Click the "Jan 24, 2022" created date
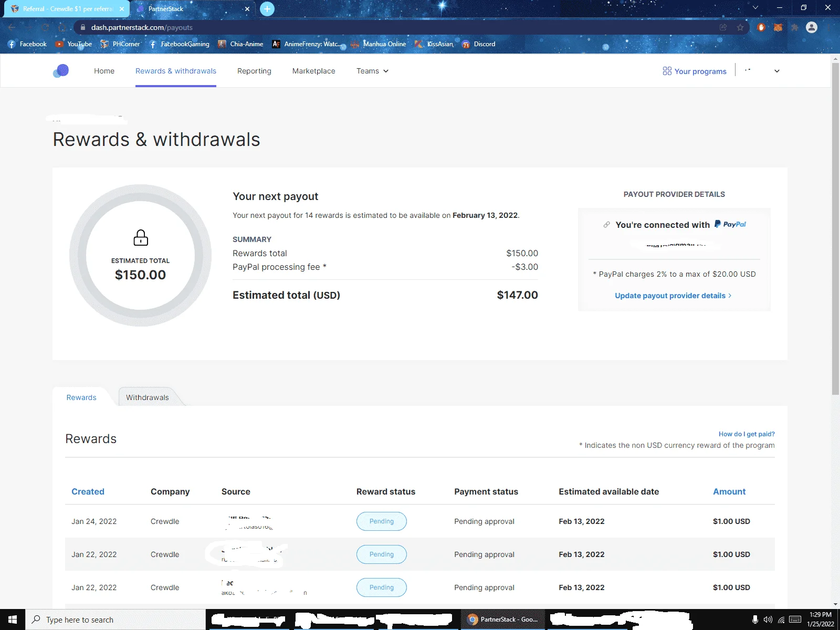 pyautogui.click(x=94, y=521)
